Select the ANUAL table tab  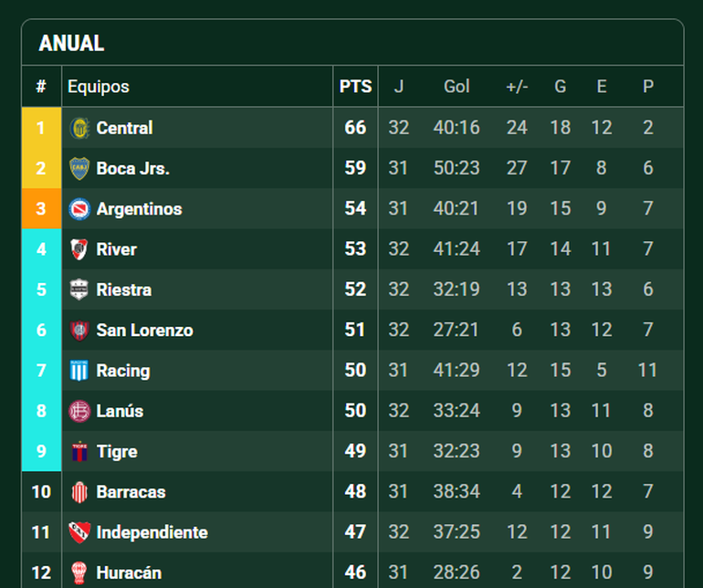tap(71, 43)
